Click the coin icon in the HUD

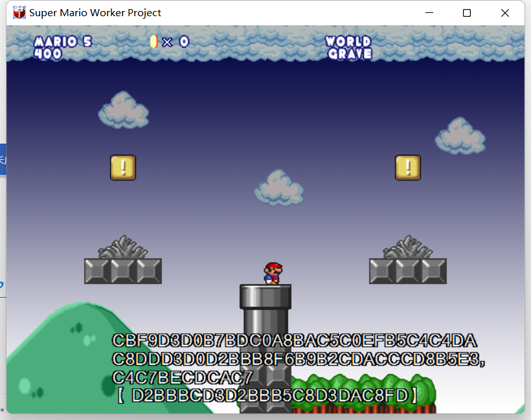point(154,41)
